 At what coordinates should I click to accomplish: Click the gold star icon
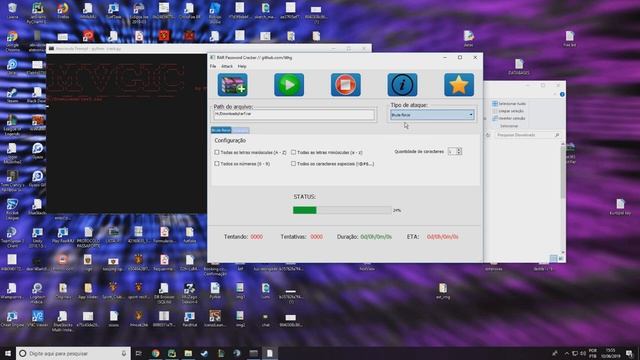click(x=459, y=85)
